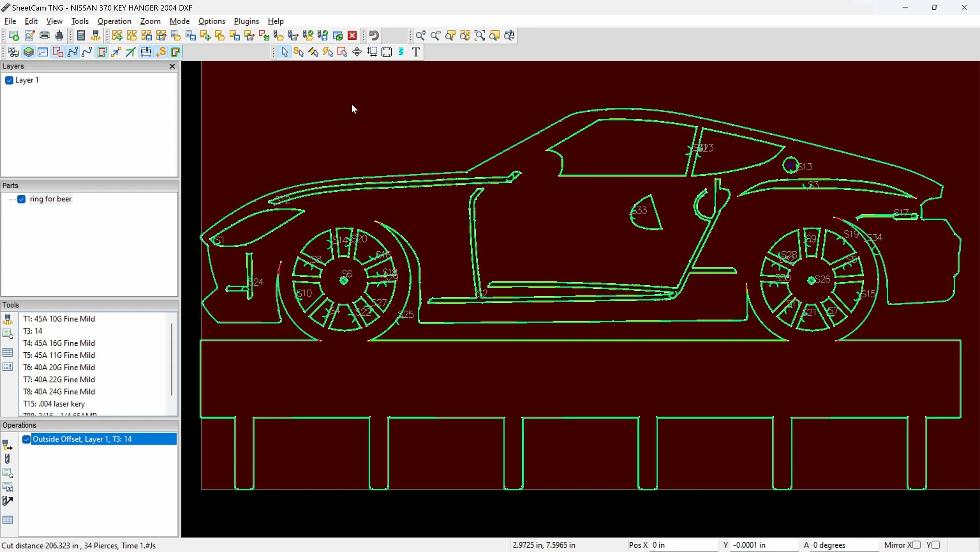The image size is (980, 552).
Task: Click the Undo arrow icon
Action: coord(374,36)
